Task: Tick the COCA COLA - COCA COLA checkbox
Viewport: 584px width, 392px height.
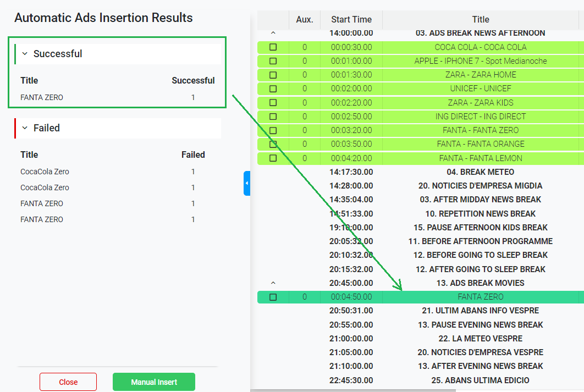Action: tap(273, 47)
